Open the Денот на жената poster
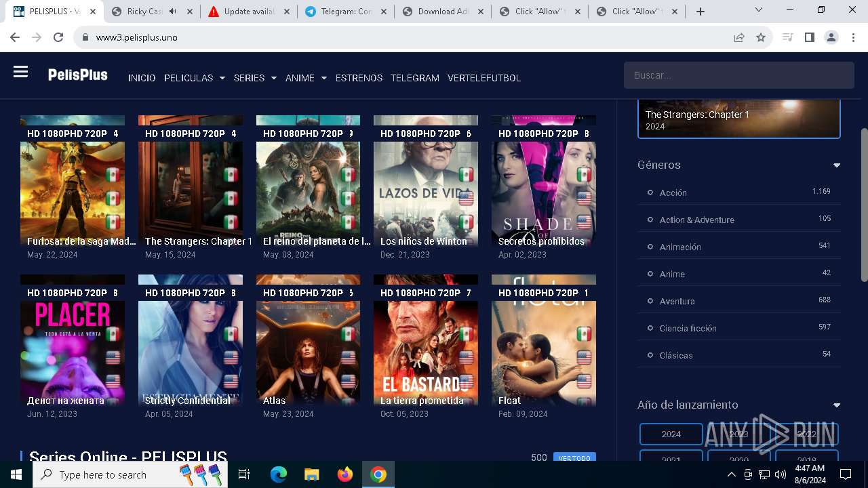This screenshot has width=868, height=488. tap(73, 340)
